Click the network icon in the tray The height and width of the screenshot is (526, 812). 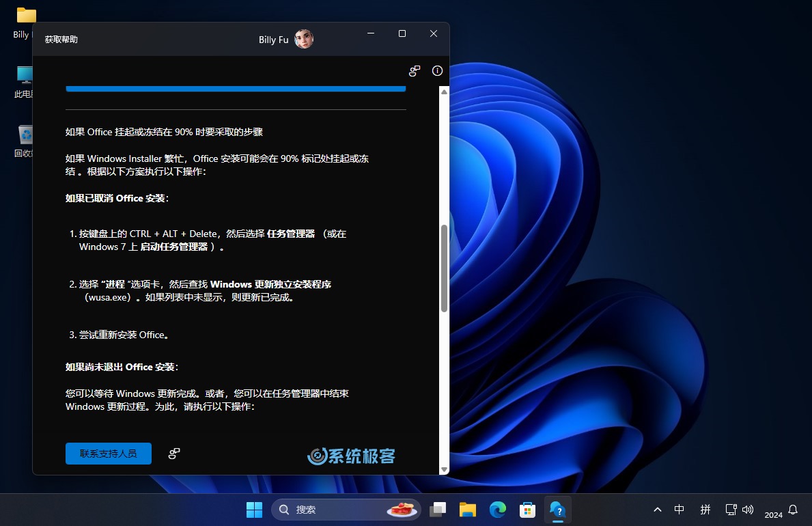[731, 509]
